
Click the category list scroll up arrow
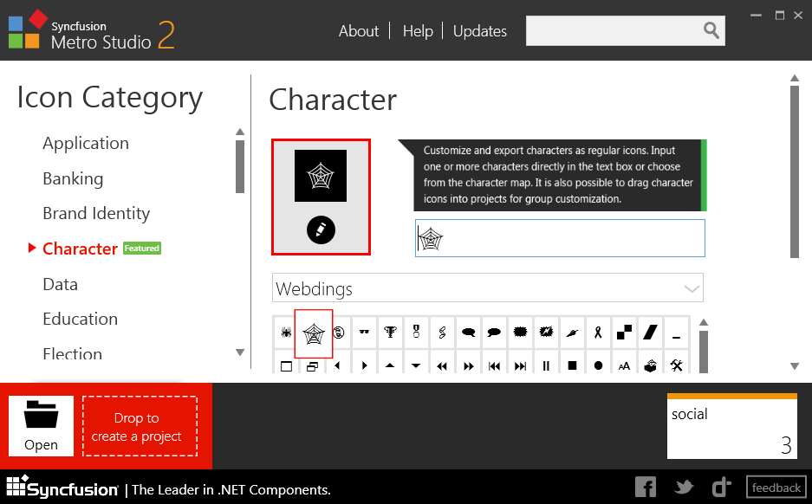[240, 132]
